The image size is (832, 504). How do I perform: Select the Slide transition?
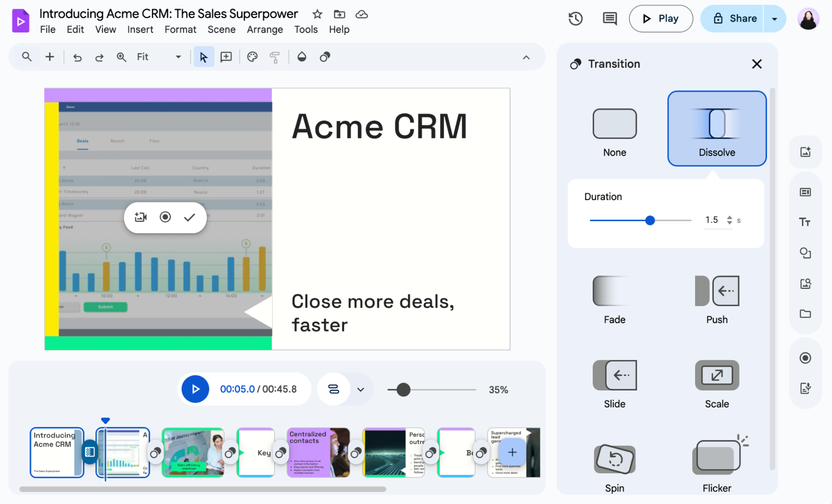point(614,385)
